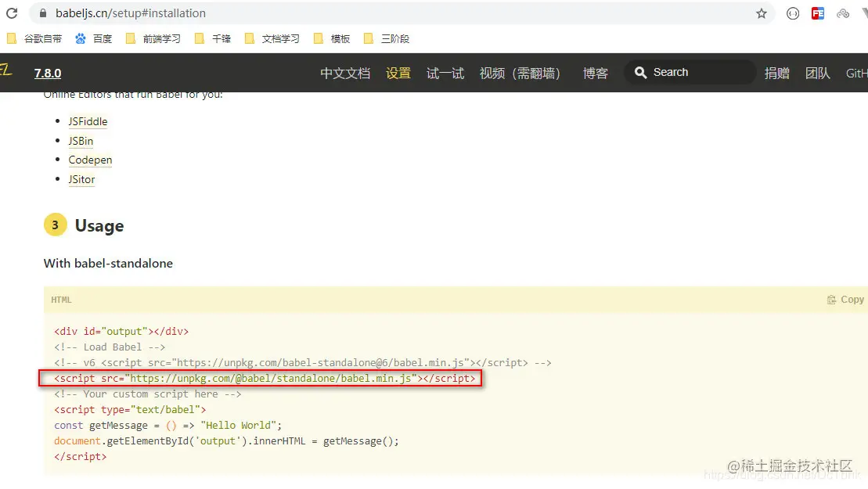Click the unpkg @babel/standalone script line
This screenshot has width=868, height=489.
click(265, 379)
